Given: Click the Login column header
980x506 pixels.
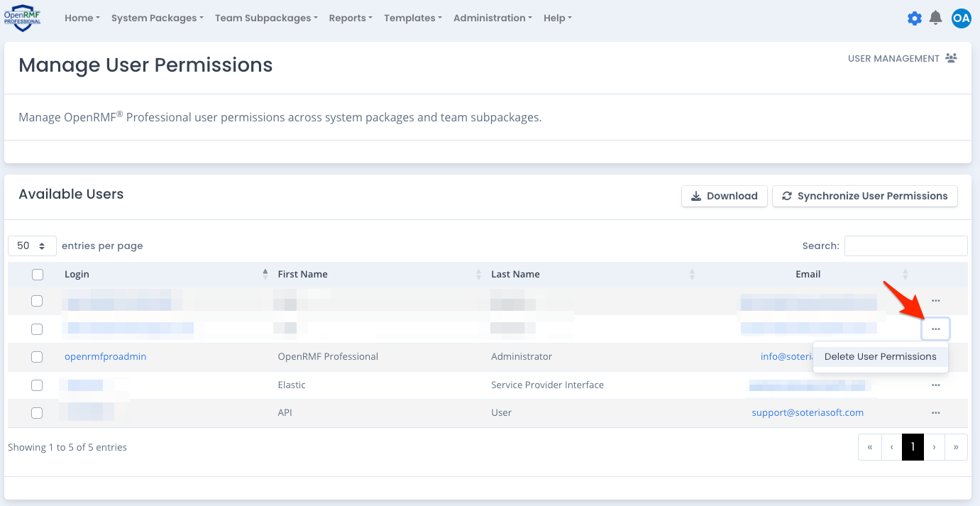Looking at the screenshot, I should [x=77, y=274].
